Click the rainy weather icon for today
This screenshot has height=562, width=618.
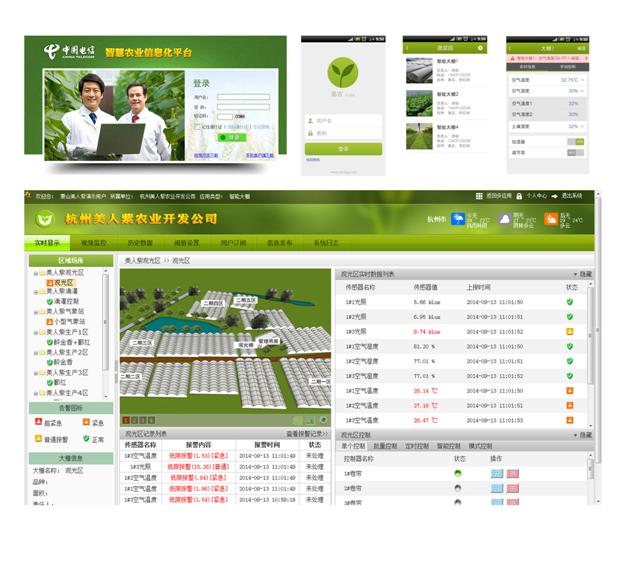coord(457,218)
